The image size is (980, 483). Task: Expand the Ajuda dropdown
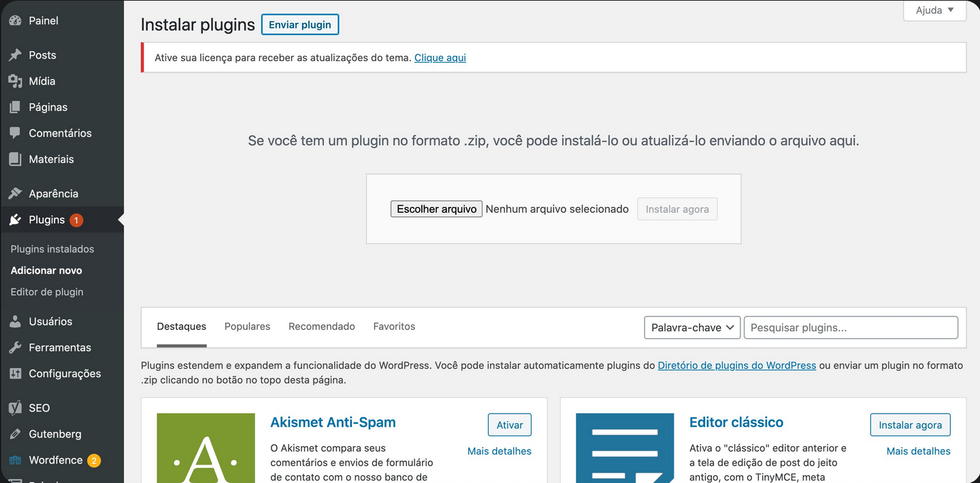[934, 10]
